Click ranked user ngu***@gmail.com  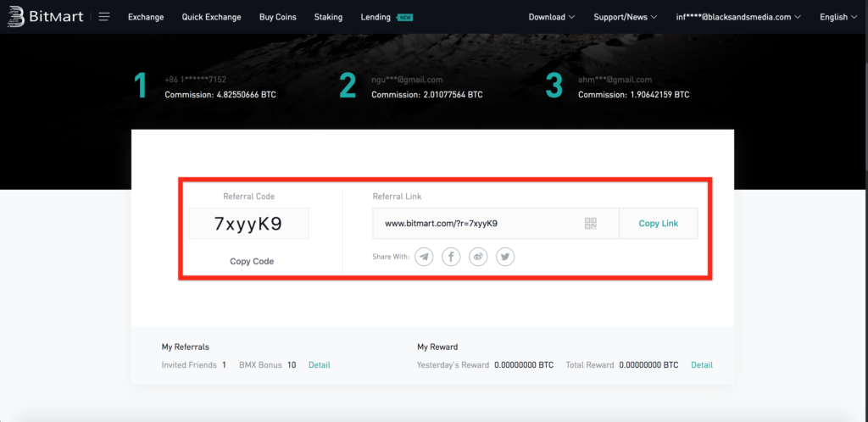click(407, 80)
